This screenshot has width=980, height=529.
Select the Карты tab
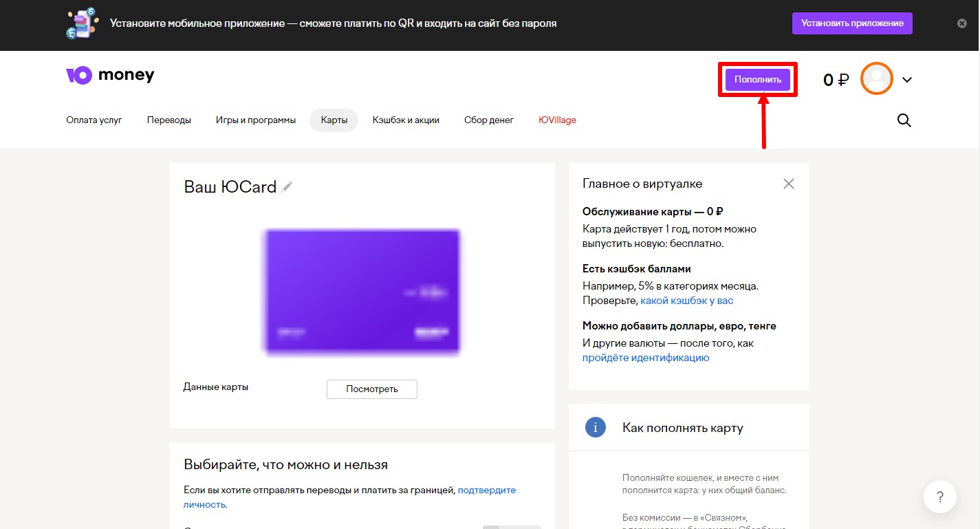coord(334,120)
